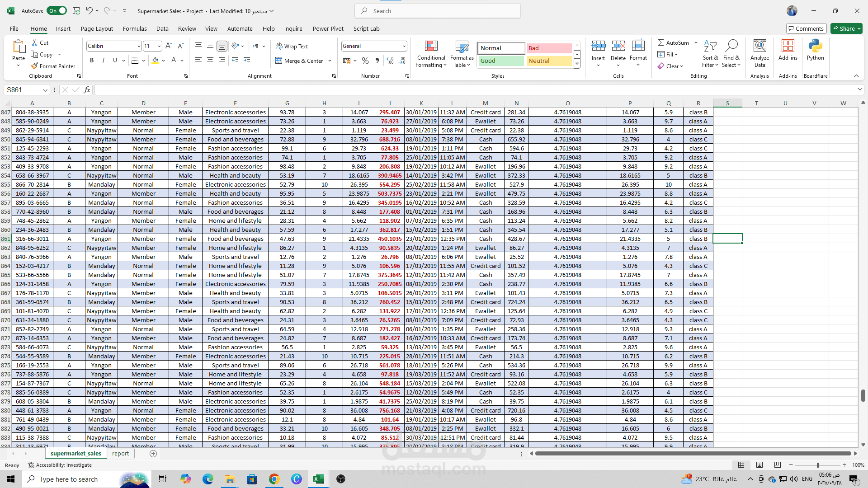Apply the Good cell style swatch
868x488 pixels.
pyautogui.click(x=500, y=61)
